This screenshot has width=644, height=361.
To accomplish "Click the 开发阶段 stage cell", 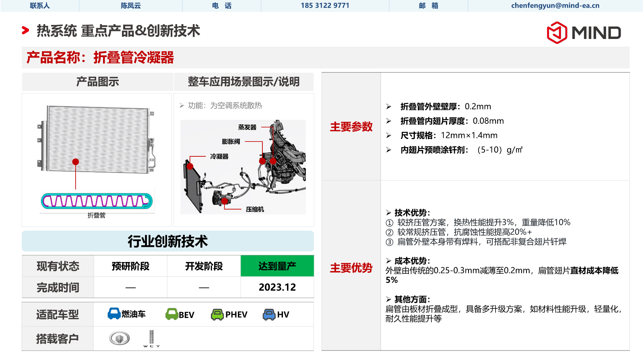I will 204,266.
